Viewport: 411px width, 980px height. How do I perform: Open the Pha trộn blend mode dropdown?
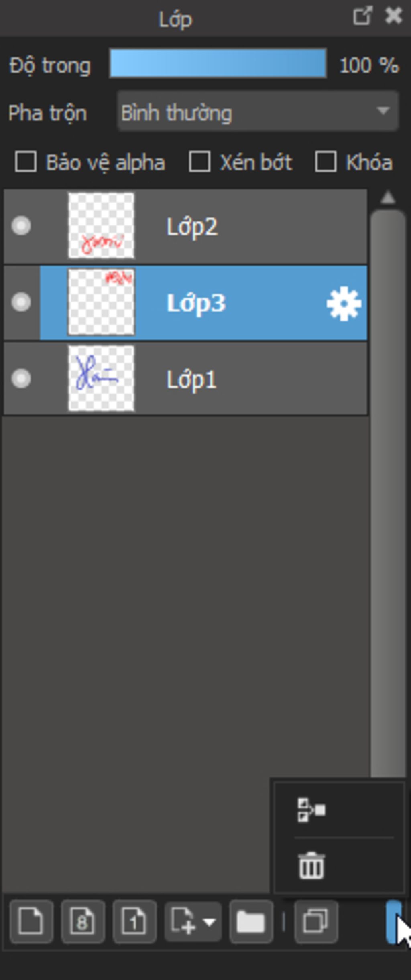click(258, 111)
